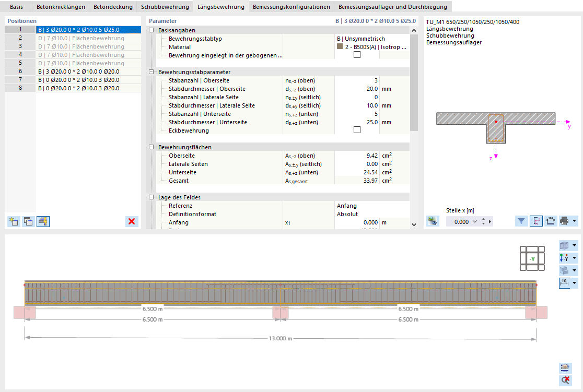This screenshot has width=583, height=392.
Task: Switch to the Betondeckung tab
Action: pos(113,7)
